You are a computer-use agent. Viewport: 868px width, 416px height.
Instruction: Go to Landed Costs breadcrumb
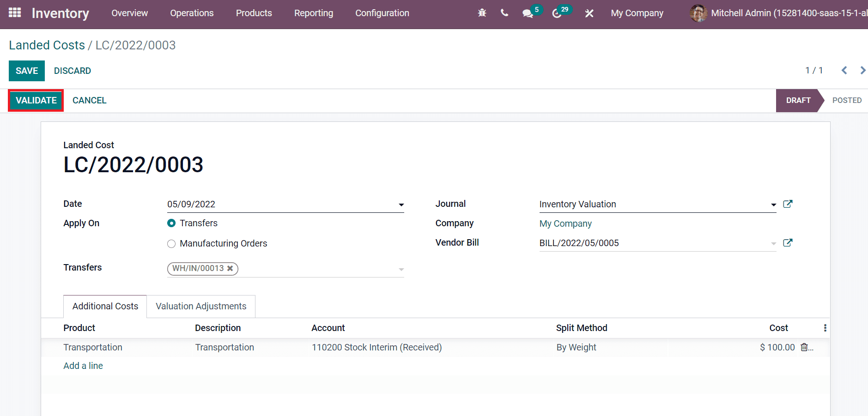(47, 45)
